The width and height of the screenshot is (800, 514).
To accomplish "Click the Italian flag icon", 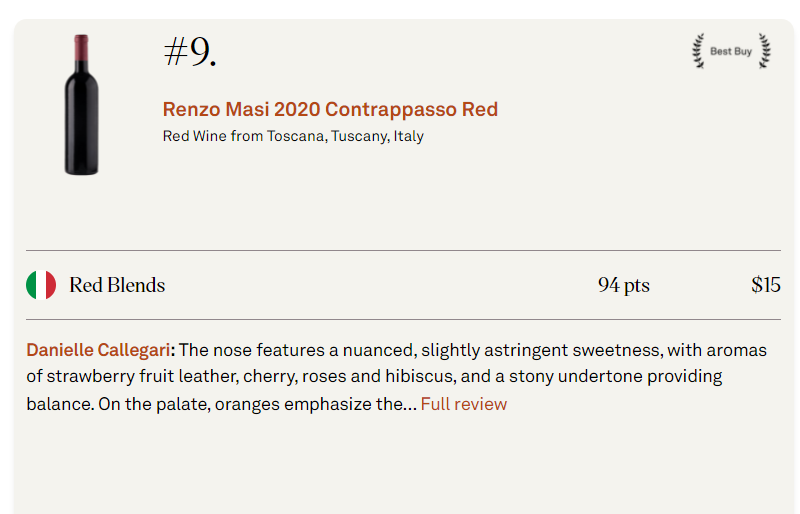I will (x=41, y=285).
